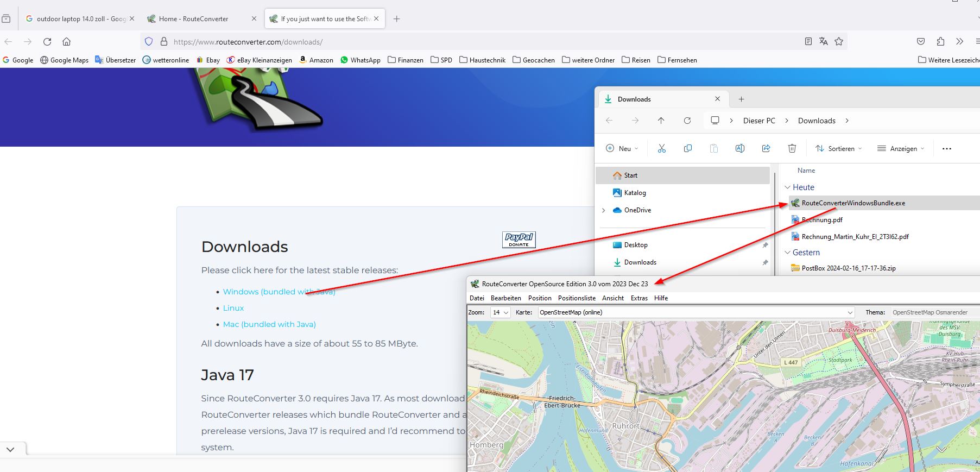
Task: Bookmark this page with star icon
Action: tap(839, 42)
